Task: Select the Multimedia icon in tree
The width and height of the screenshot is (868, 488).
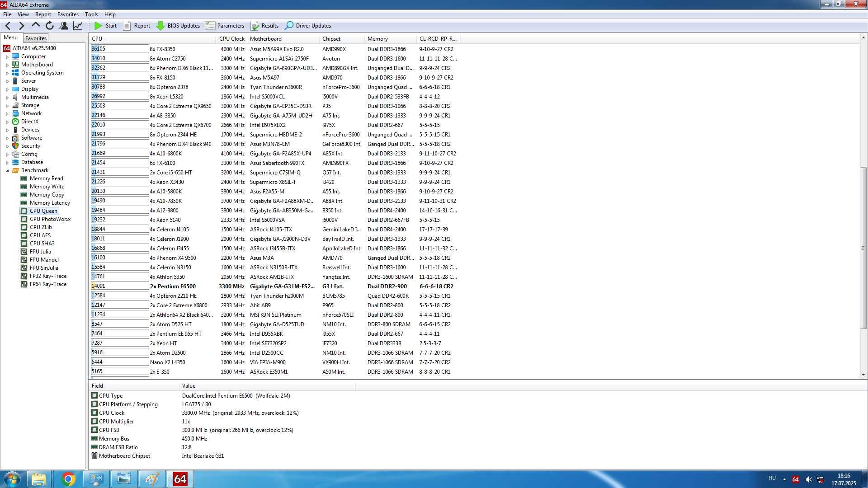Action: pyautogui.click(x=15, y=97)
